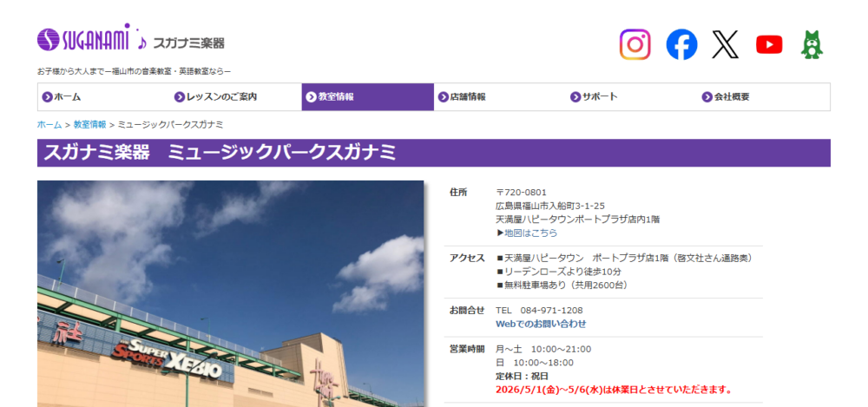Screen dimensions: 868x407
Task: Click arrow icon beside 店舗情報
Action: 444,97
